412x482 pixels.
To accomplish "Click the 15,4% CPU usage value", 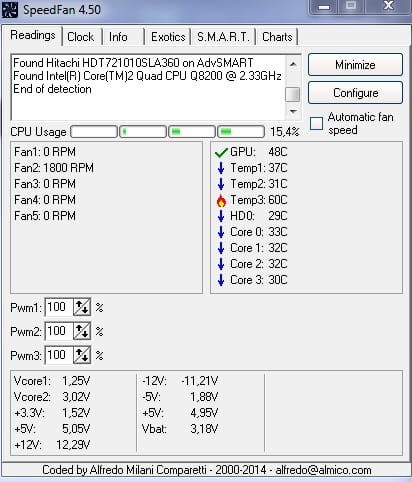I will [284, 132].
